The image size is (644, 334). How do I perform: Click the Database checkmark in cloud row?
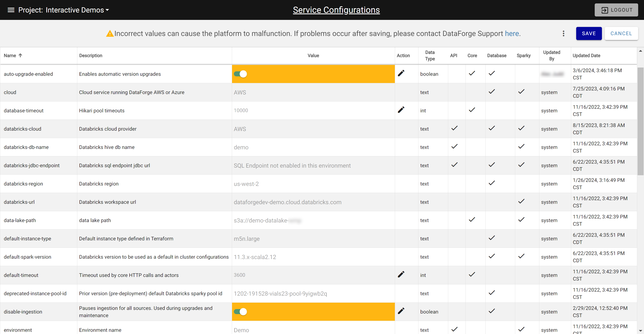(x=492, y=92)
